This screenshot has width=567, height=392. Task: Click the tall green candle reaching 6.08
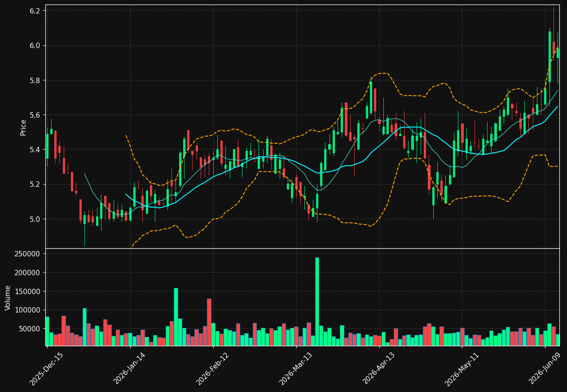[x=549, y=57]
